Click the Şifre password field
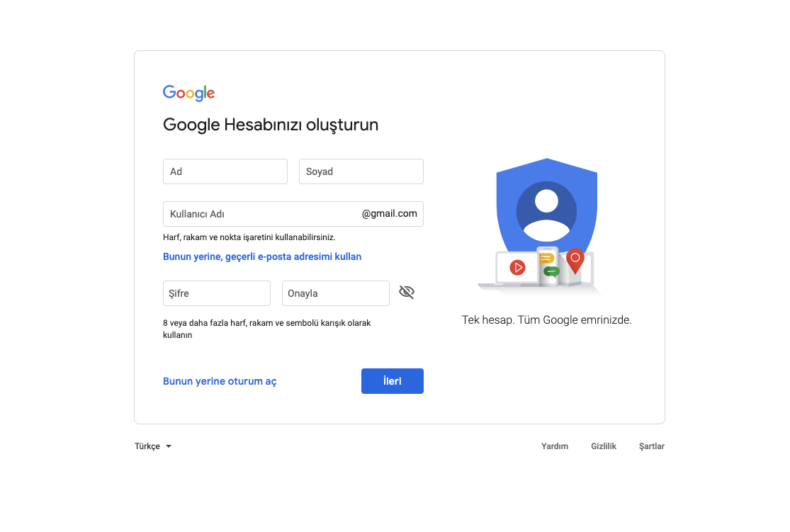Image resolution: width=790 pixels, height=532 pixels. 217,293
